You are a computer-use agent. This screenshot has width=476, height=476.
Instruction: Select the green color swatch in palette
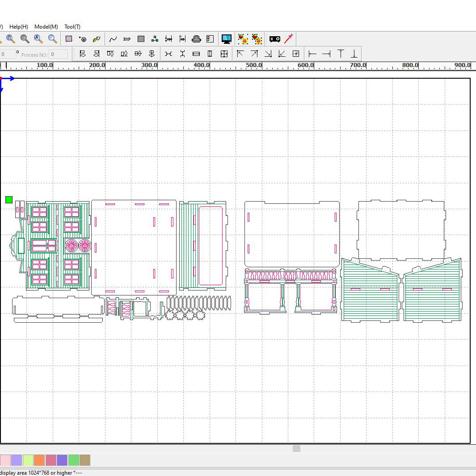pyautogui.click(x=74, y=459)
